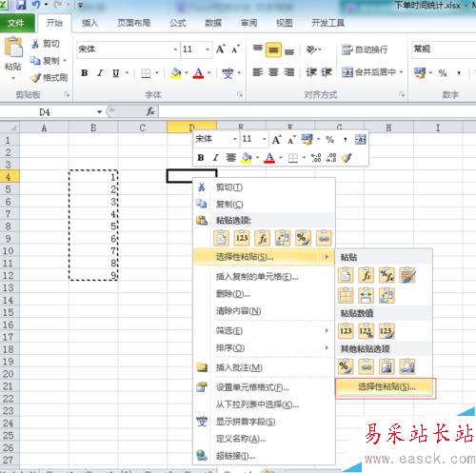Screen dimensions: 476x473
Task: Choose Insert Copied Cells (插入复制的单元格)
Action: (x=264, y=277)
